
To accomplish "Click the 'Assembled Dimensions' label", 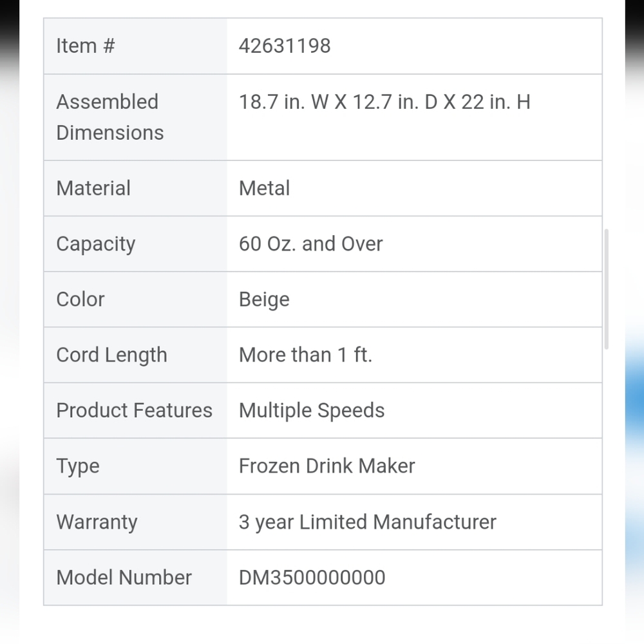I will [109, 117].
